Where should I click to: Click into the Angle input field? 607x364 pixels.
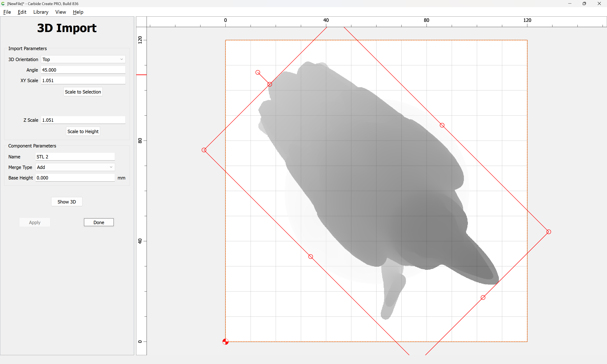click(83, 70)
